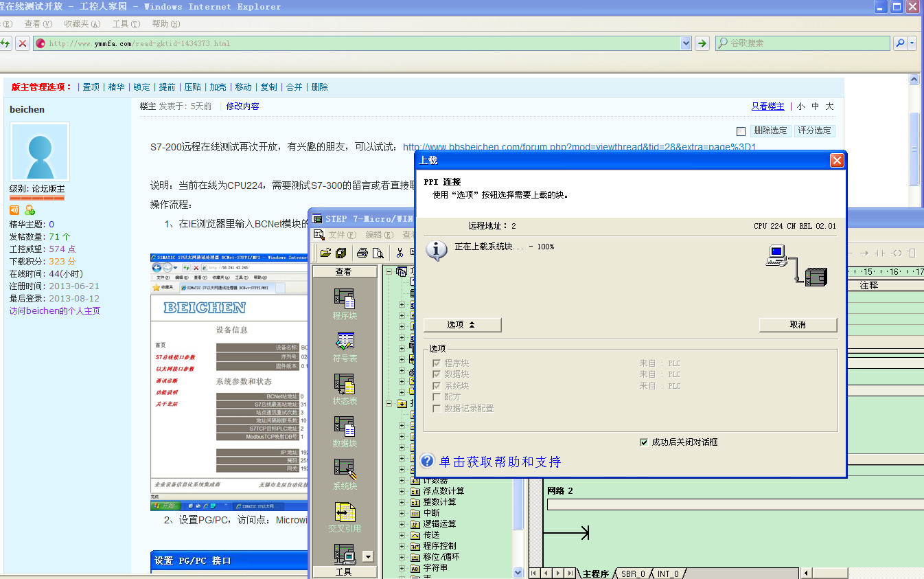This screenshot has height=579, width=924.
Task: Click the open-folder icon in STEP 7 toolbar
Action: coord(325,253)
